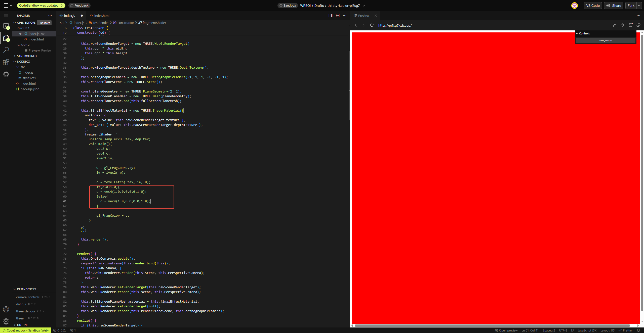The height and width of the screenshot is (333, 644).
Task: Click the split editor down layout icon
Action: 338,16
